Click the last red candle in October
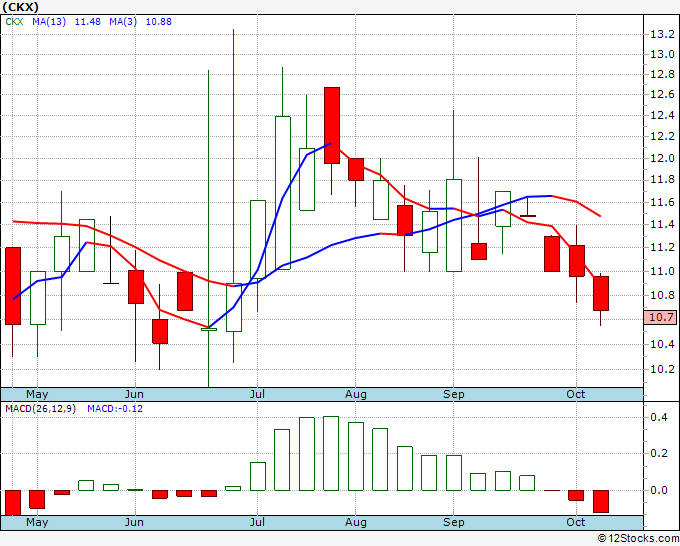The width and height of the screenshot is (680, 546). 601,293
